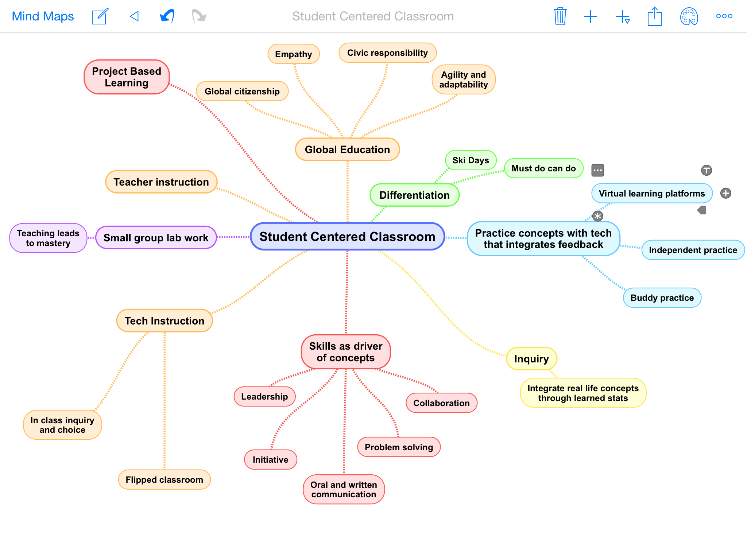This screenshot has height=560, width=747.
Task: Select the Independent practice node
Action: tap(693, 250)
